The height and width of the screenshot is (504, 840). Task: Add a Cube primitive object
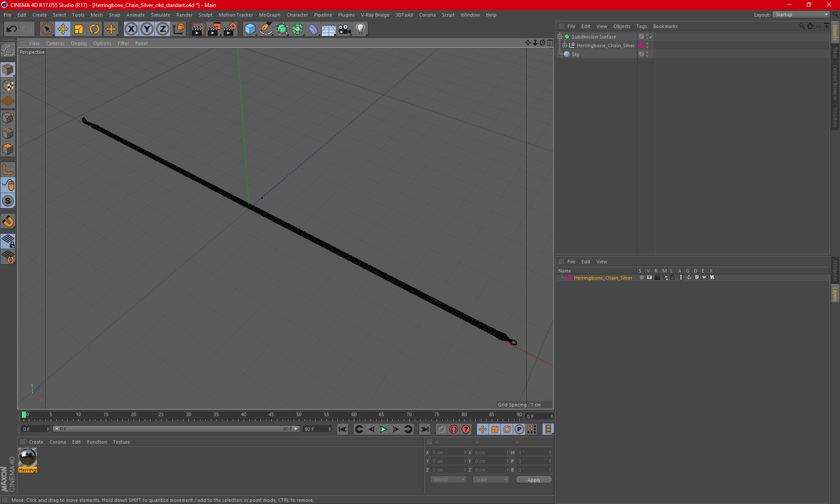click(x=250, y=29)
